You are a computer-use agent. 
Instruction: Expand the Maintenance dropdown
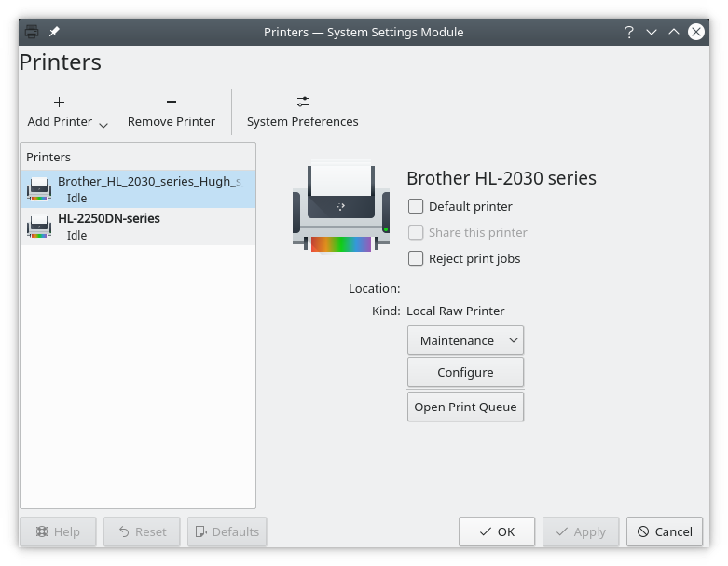(x=465, y=340)
